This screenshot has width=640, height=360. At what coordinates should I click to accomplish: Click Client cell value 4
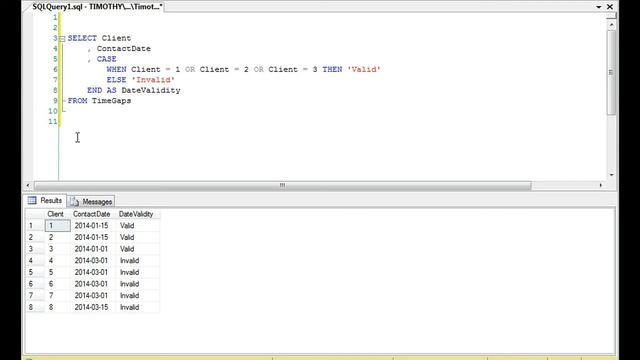click(58, 260)
